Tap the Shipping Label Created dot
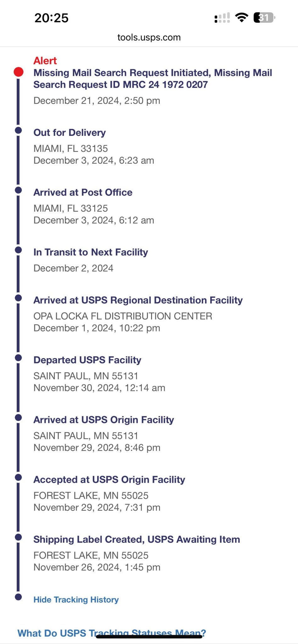Image resolution: width=298 pixels, height=644 pixels. coord(18,537)
